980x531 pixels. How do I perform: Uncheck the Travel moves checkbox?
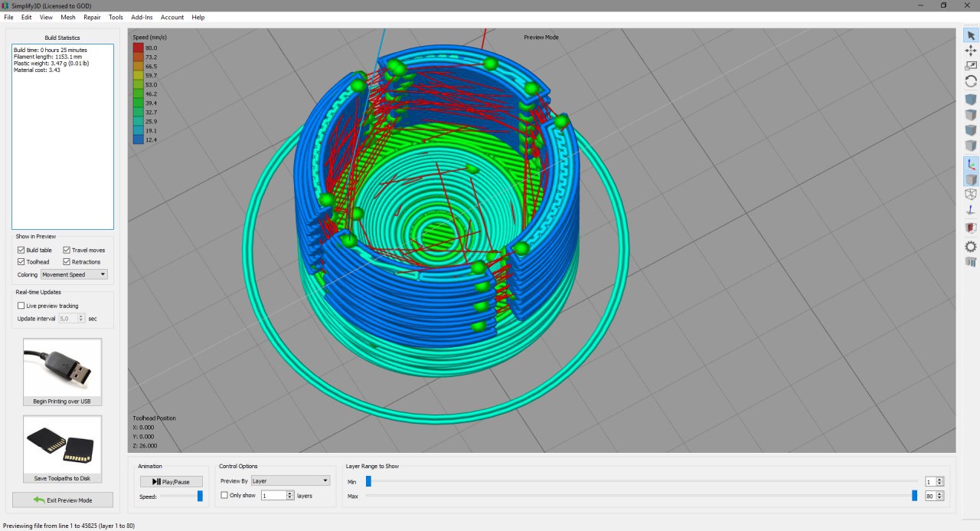click(x=67, y=251)
